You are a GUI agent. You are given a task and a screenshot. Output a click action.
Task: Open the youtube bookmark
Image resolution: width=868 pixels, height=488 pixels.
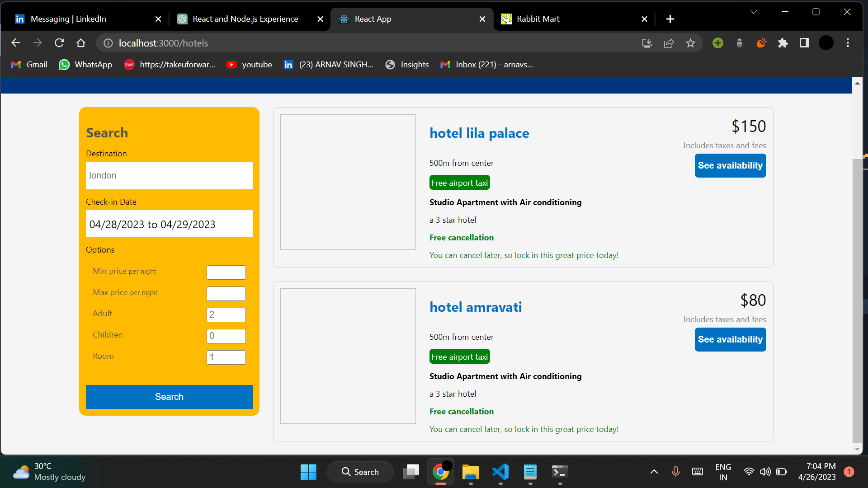click(x=249, y=65)
